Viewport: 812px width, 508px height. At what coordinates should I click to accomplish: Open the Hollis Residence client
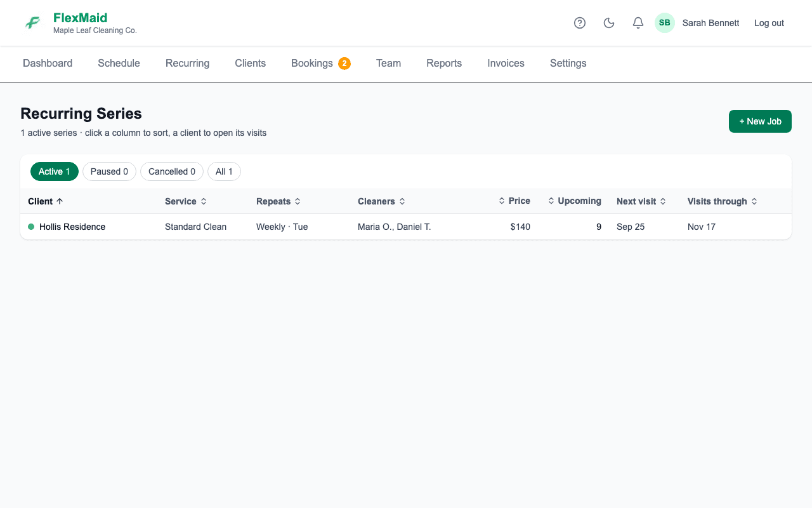[x=72, y=227]
